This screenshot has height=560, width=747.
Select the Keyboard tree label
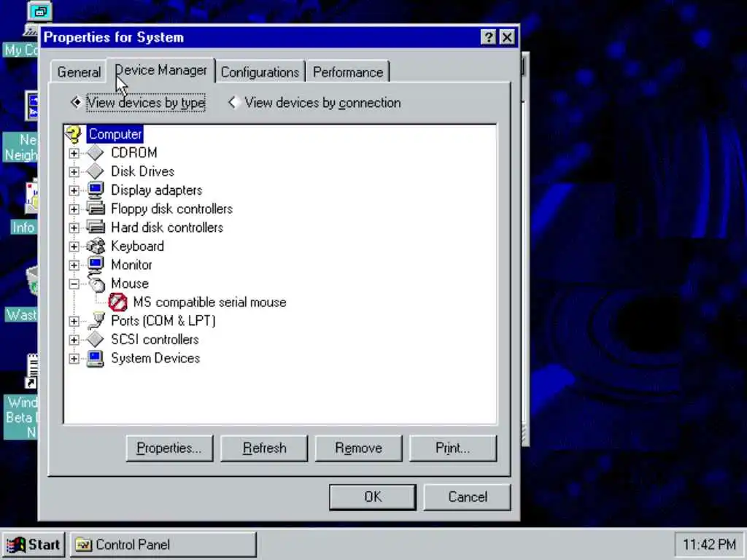click(137, 246)
